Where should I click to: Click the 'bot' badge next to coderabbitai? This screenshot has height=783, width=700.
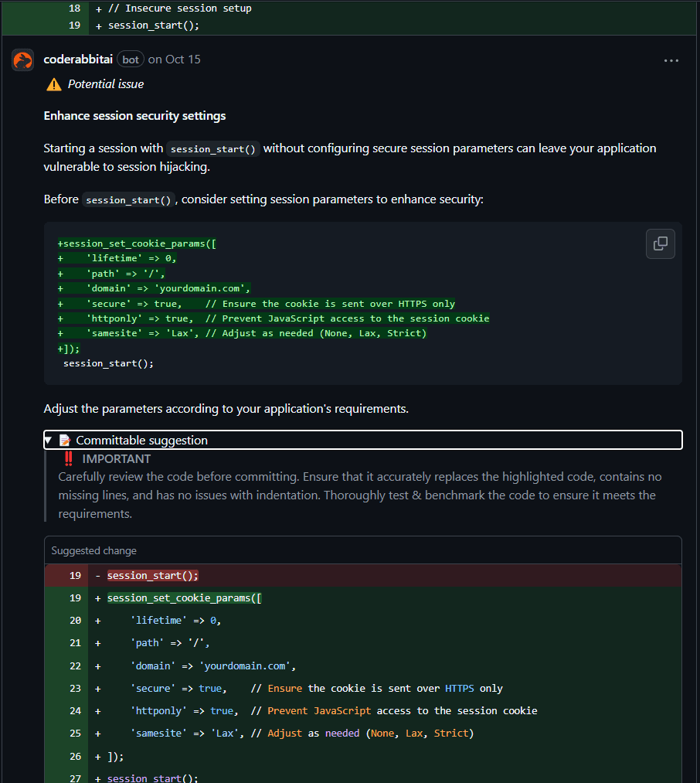[131, 60]
